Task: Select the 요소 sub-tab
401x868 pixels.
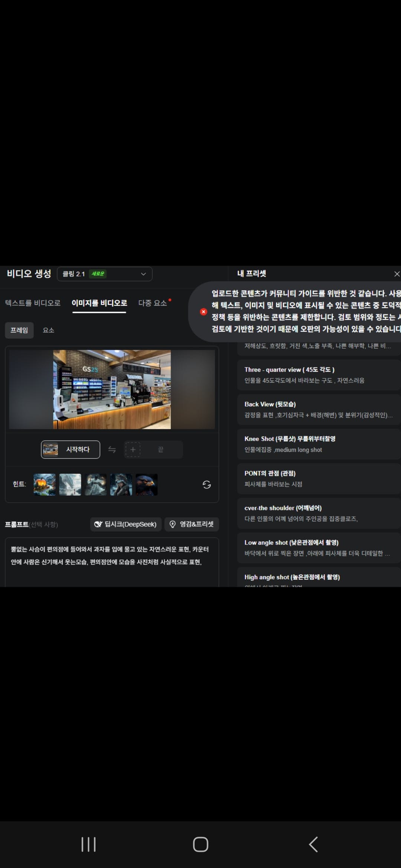Action: 49,330
